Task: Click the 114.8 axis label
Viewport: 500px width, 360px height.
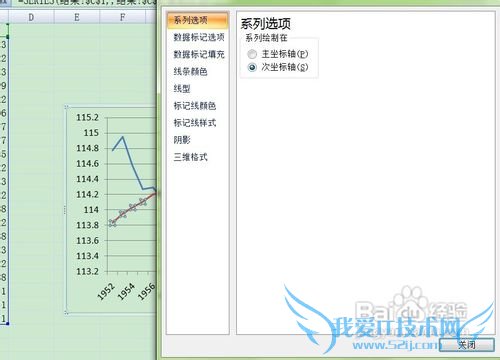Action: pos(87,148)
